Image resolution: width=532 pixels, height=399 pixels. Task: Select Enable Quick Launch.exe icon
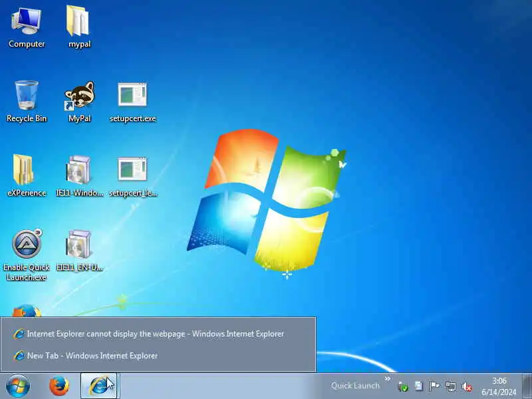point(27,255)
